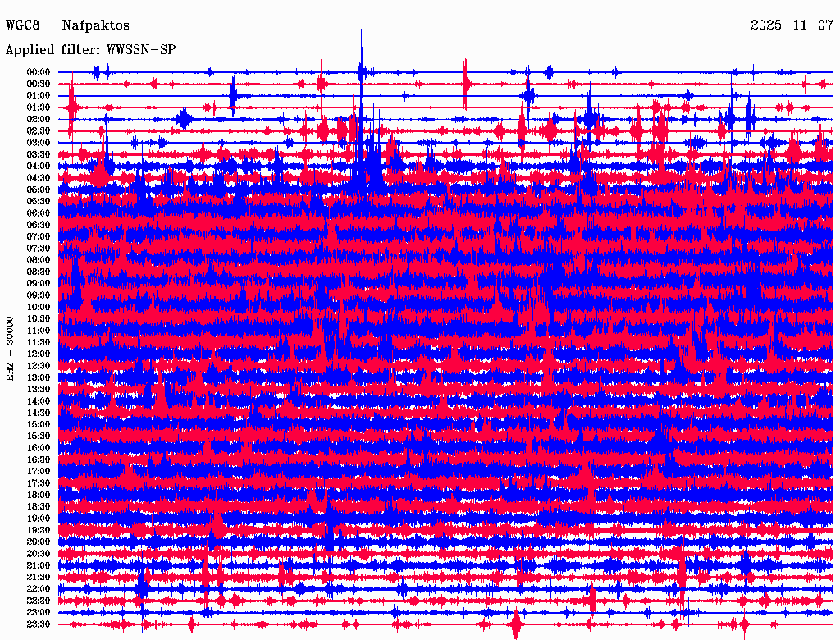Click the station title 'WGC8 - Nafpaktos'

67,25
